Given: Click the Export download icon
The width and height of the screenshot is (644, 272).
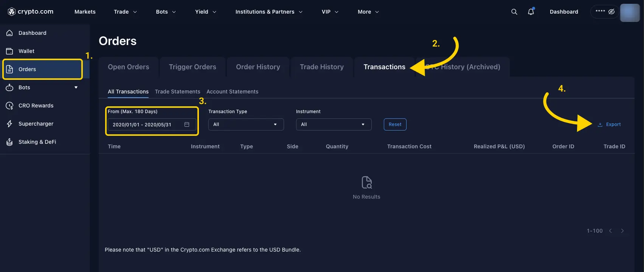Looking at the screenshot, I should 600,124.
